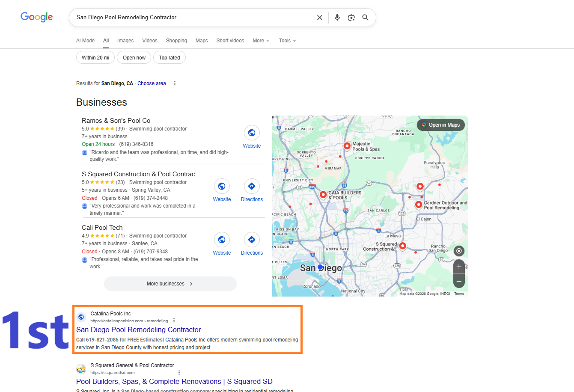Switch to Maps tab
574x392 pixels.
pos(202,41)
